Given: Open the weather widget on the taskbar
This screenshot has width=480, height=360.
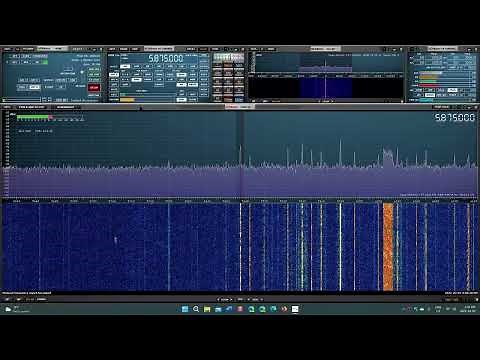Looking at the screenshot, I should point(17,309).
